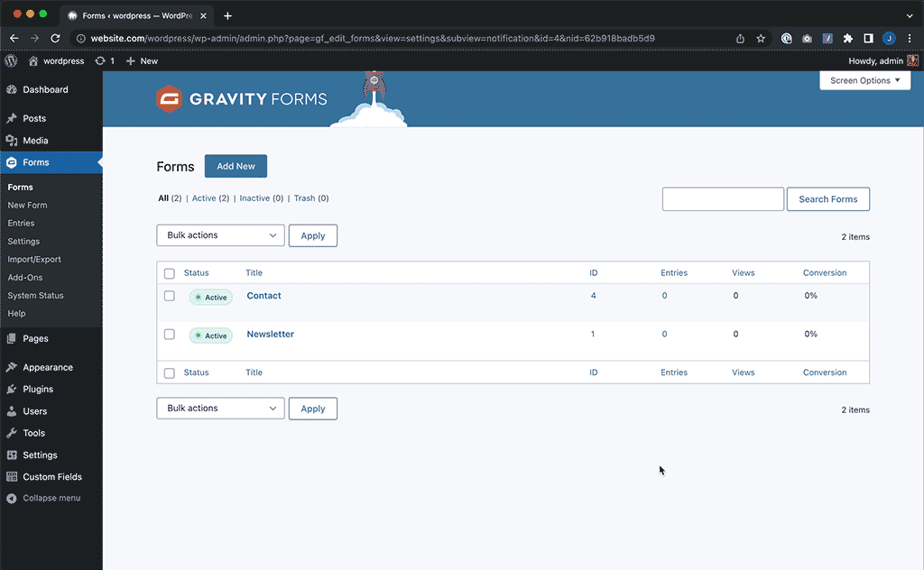
Task: Open Forms Settings submenu item
Action: [23, 242]
